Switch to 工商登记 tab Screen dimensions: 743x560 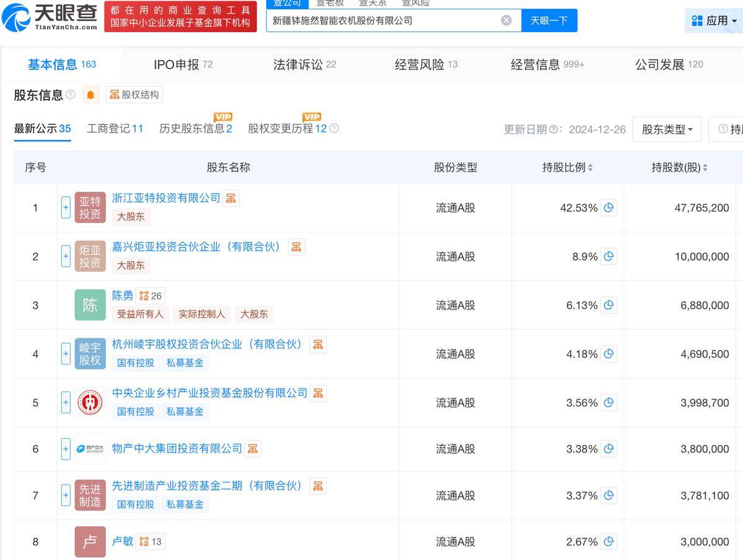coord(115,129)
